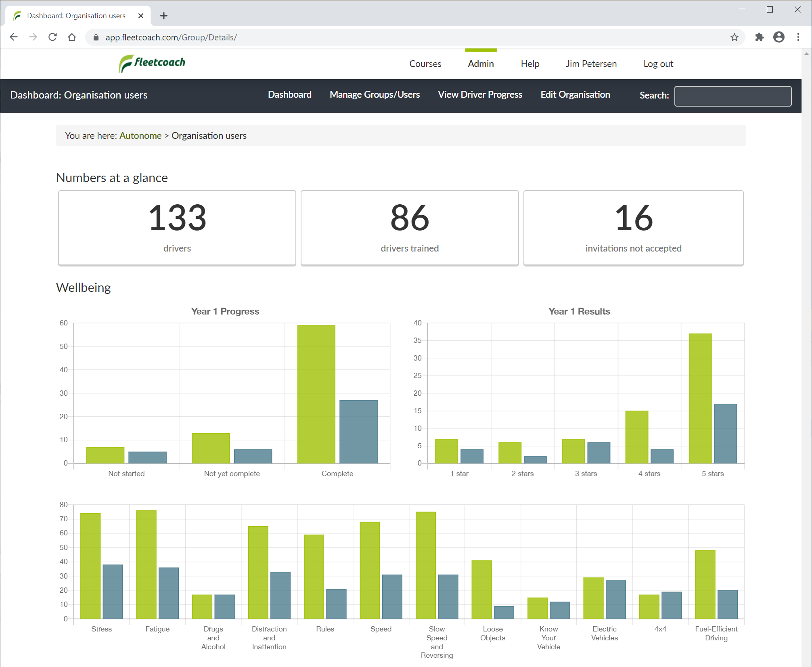Click the 86 drivers trained card
Screen dimensions: 812x667
click(410, 228)
